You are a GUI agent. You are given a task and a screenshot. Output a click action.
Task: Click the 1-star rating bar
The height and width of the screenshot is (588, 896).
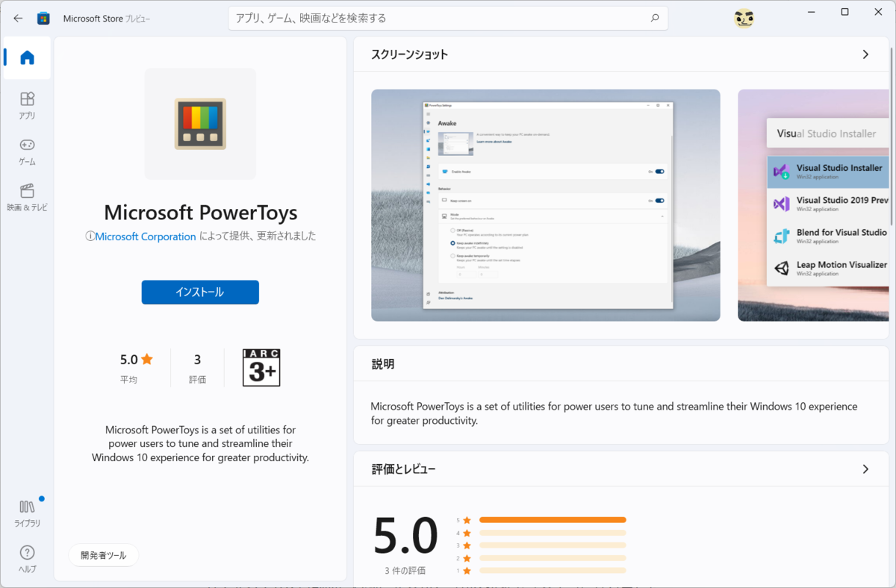tap(553, 571)
